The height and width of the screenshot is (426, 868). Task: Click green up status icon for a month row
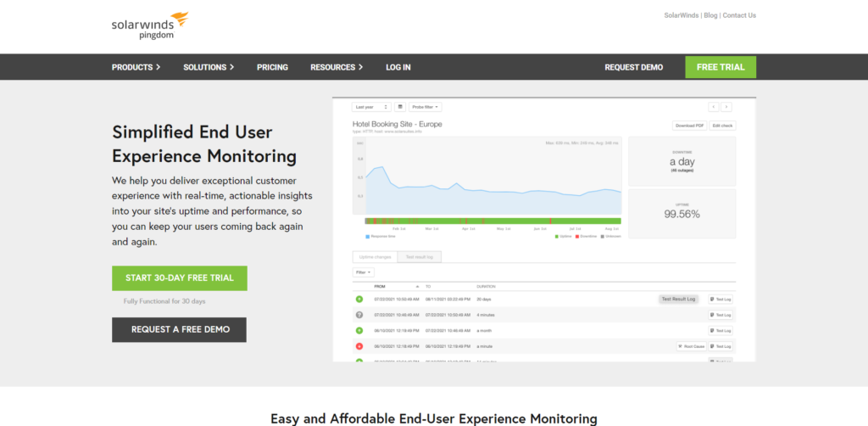coord(359,331)
